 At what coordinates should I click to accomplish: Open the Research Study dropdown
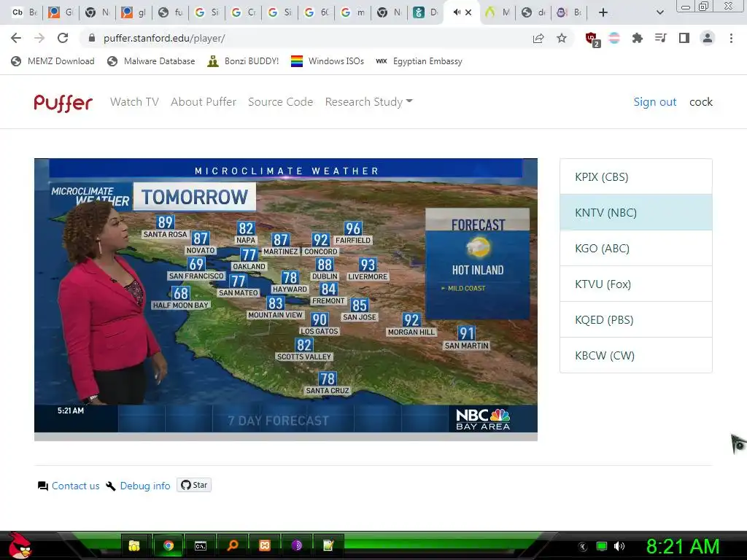(368, 102)
